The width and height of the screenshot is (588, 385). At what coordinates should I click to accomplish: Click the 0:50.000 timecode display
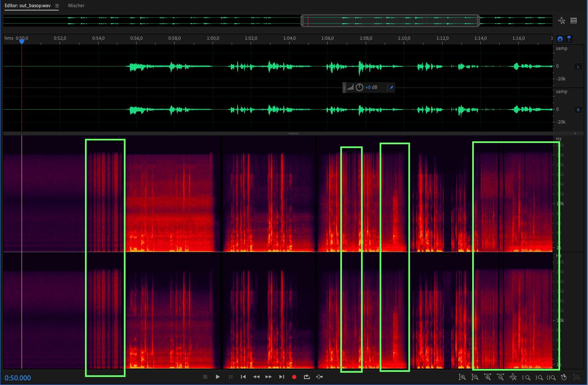18,378
